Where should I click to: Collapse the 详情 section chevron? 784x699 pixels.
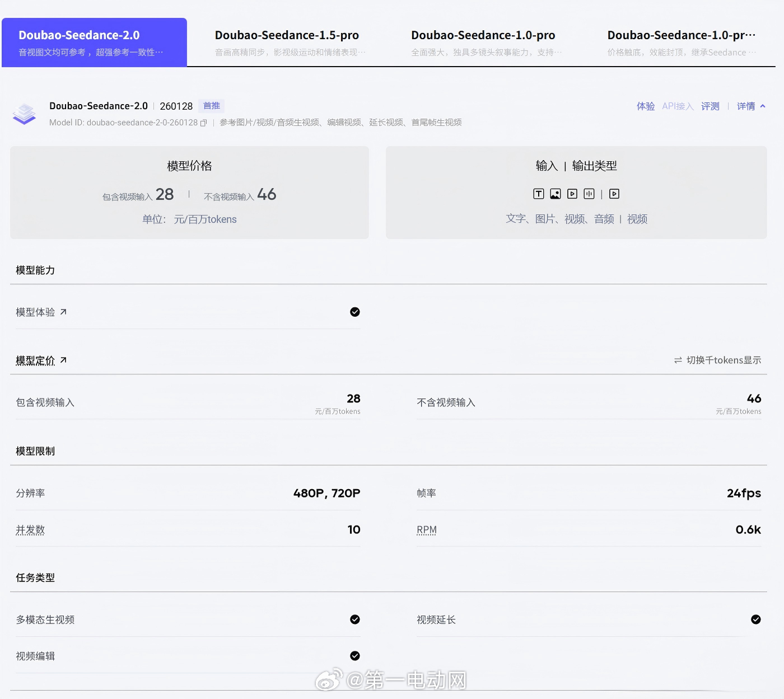(x=763, y=106)
